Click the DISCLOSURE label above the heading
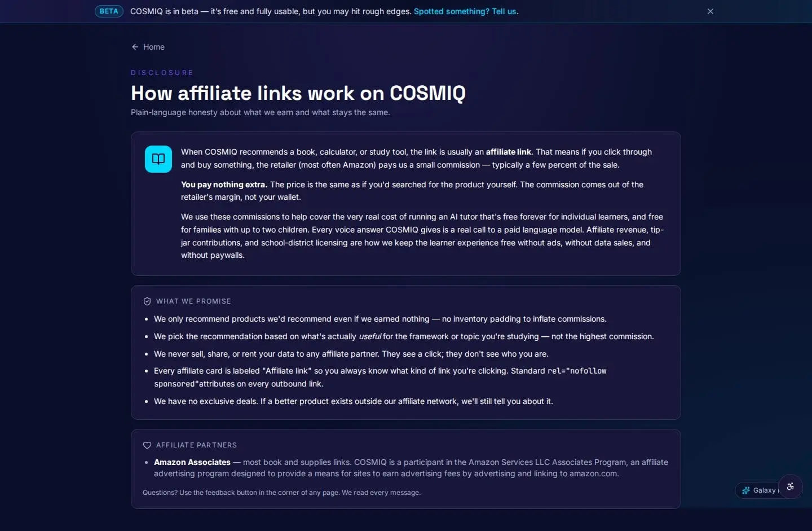 coord(162,73)
